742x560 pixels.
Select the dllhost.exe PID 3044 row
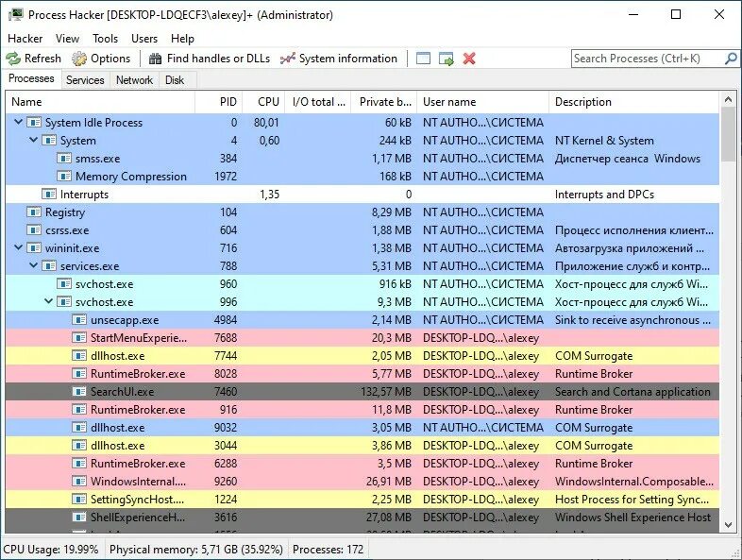[363, 446]
